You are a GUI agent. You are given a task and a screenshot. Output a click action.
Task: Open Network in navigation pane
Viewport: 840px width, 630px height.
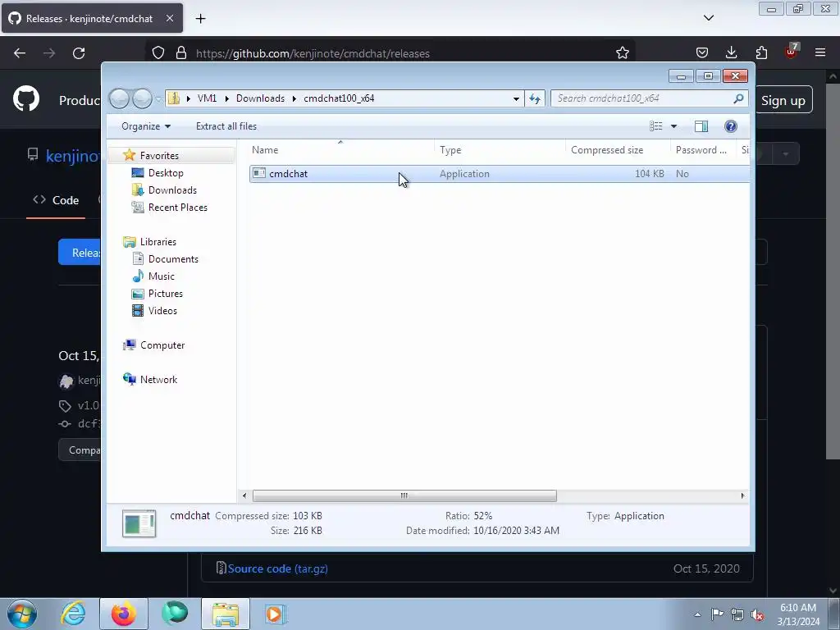coord(158,379)
